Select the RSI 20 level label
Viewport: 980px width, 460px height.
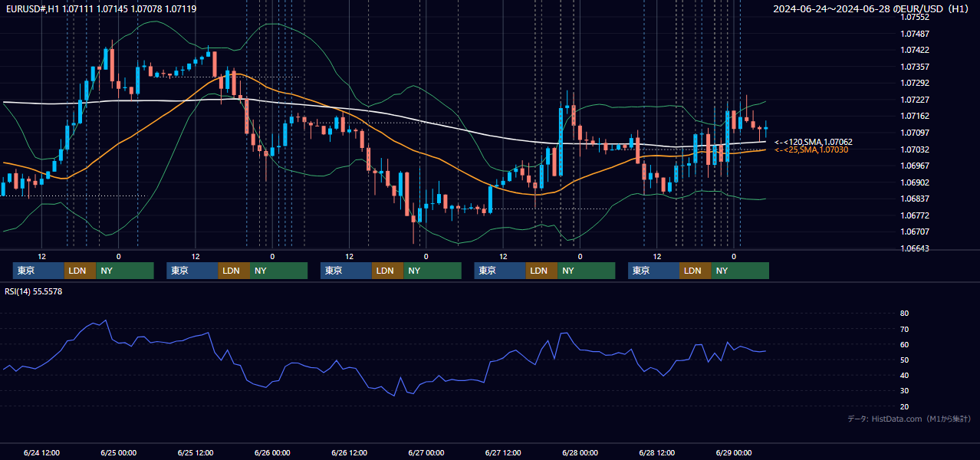click(904, 406)
